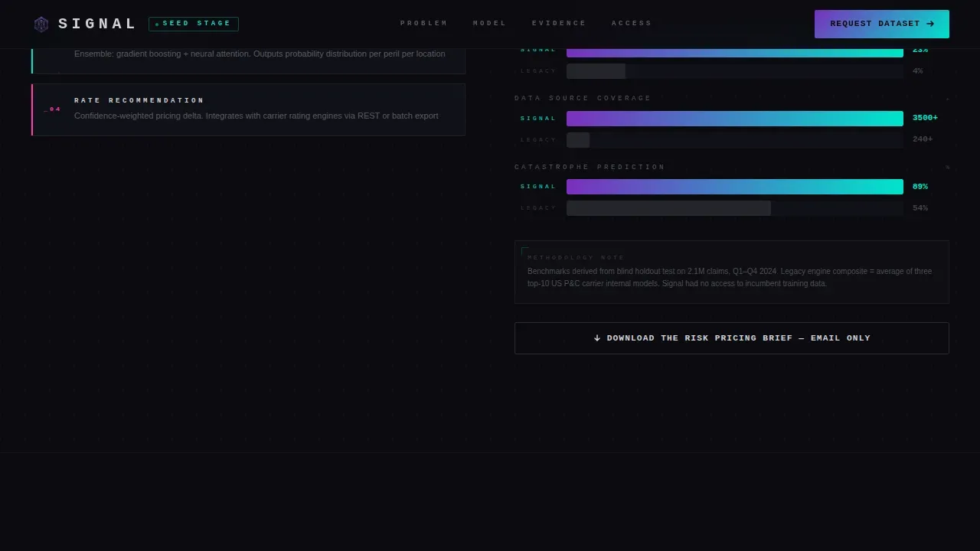
Task: Download the Risk Pricing Brief
Action: 732,338
